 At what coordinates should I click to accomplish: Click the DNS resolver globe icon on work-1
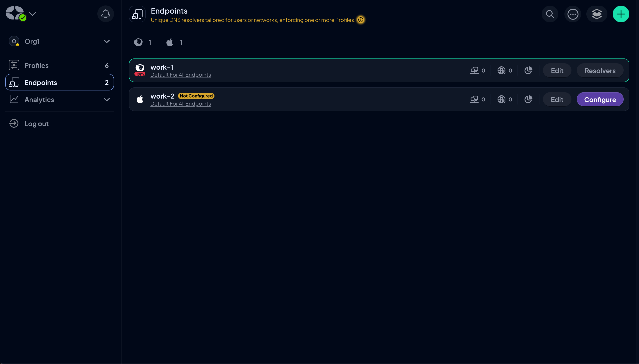coord(501,70)
